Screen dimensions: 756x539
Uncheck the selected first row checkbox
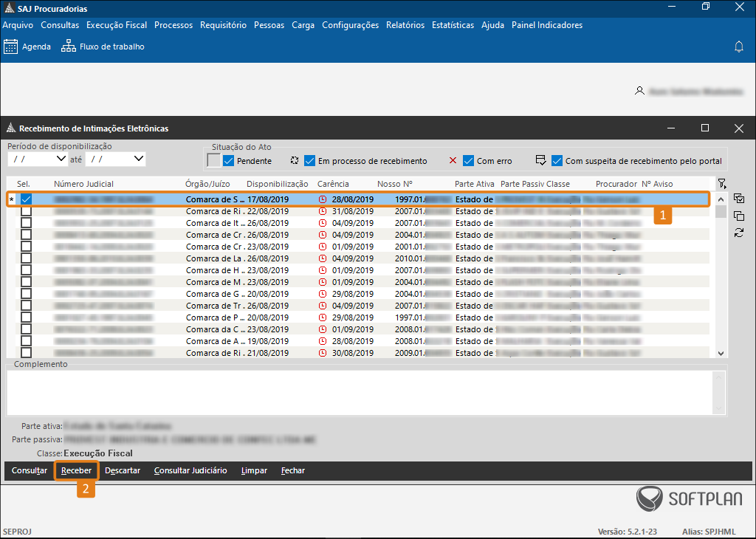point(26,199)
